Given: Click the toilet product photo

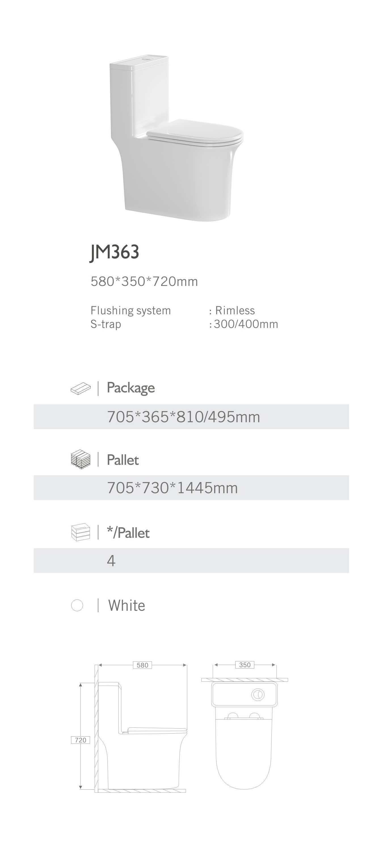Looking at the screenshot, I should [x=176, y=138].
